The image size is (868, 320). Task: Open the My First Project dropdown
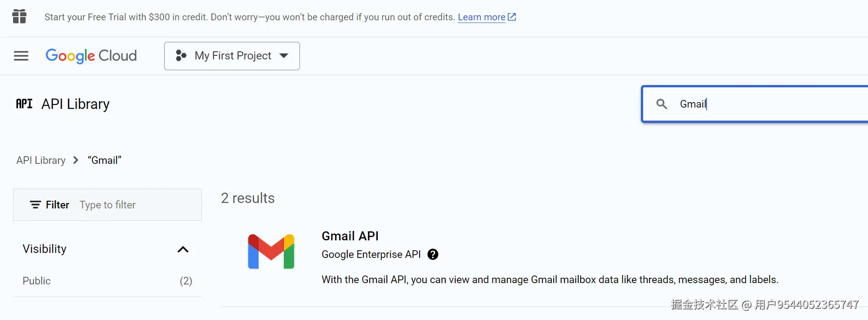(x=233, y=56)
